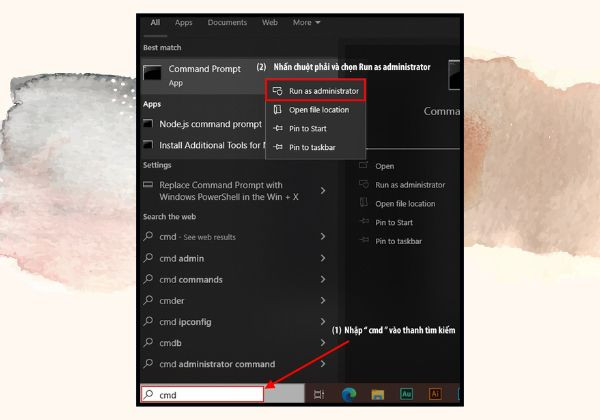Click the Node.js command prompt icon
The width and height of the screenshot is (600, 420).
tap(148, 124)
